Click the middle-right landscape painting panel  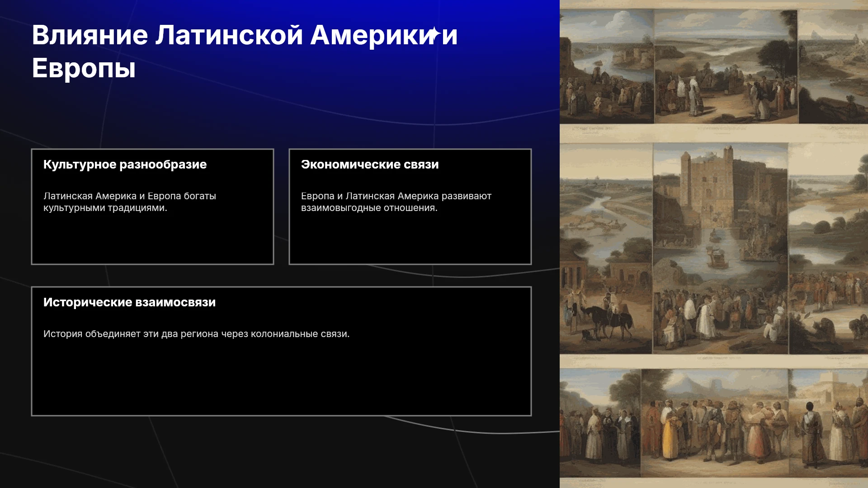click(x=828, y=248)
